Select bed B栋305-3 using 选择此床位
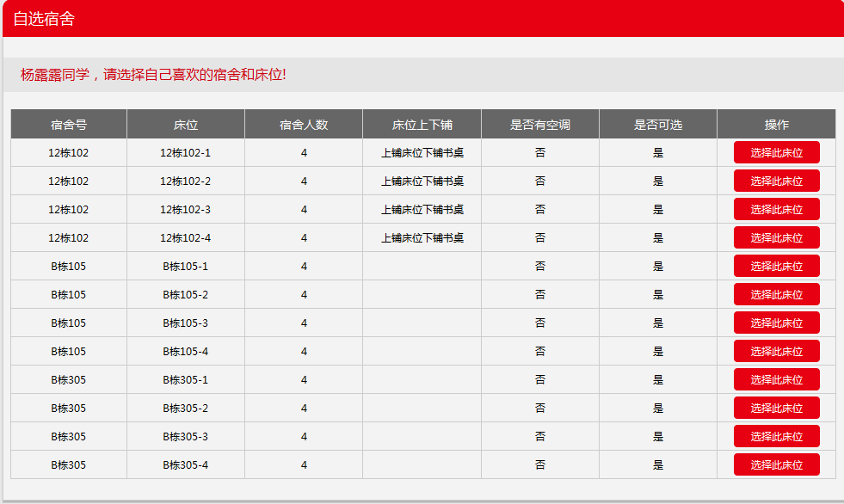 [x=776, y=437]
